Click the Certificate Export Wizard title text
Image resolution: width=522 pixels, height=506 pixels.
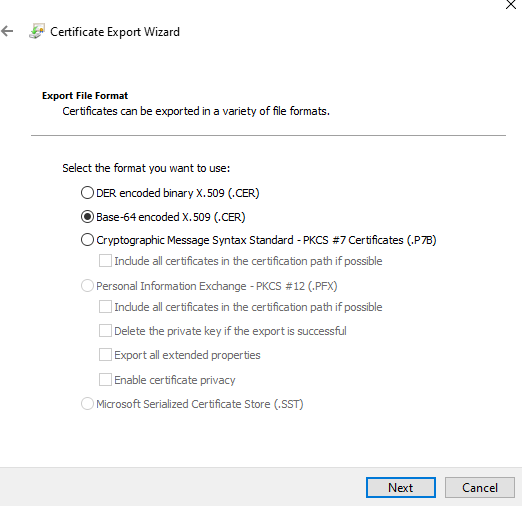tap(115, 32)
